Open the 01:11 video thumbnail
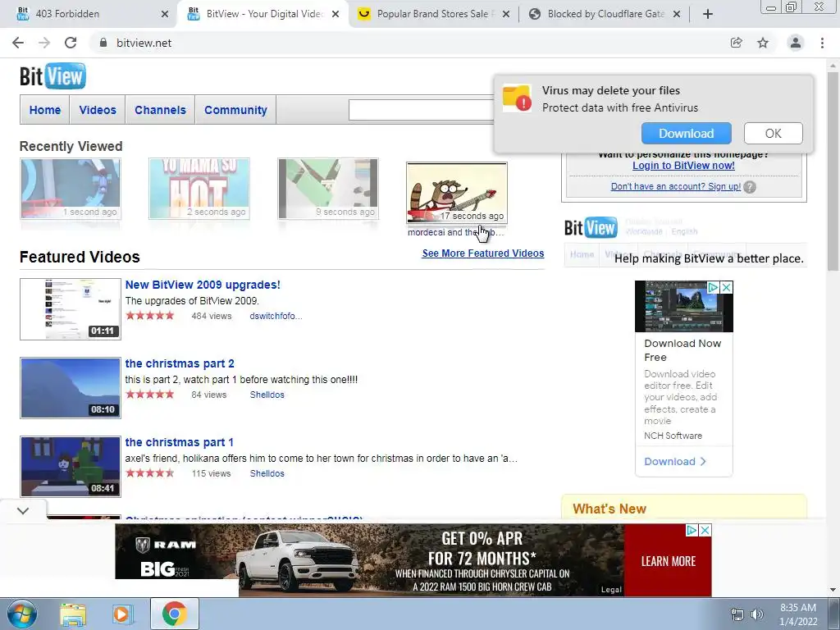The image size is (840, 630). 71,309
